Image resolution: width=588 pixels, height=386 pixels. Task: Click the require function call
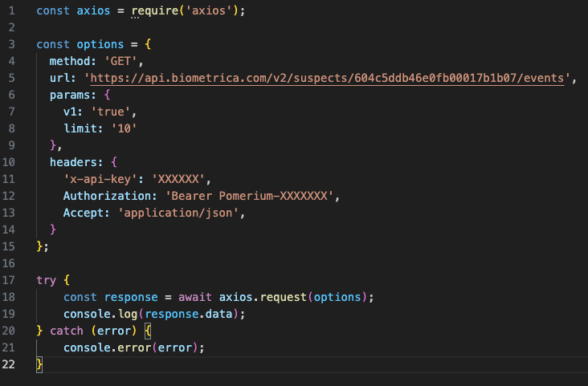154,11
